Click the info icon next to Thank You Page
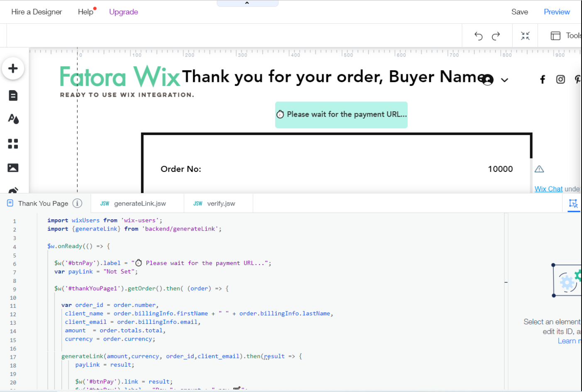The height and width of the screenshot is (392, 582). pos(77,203)
